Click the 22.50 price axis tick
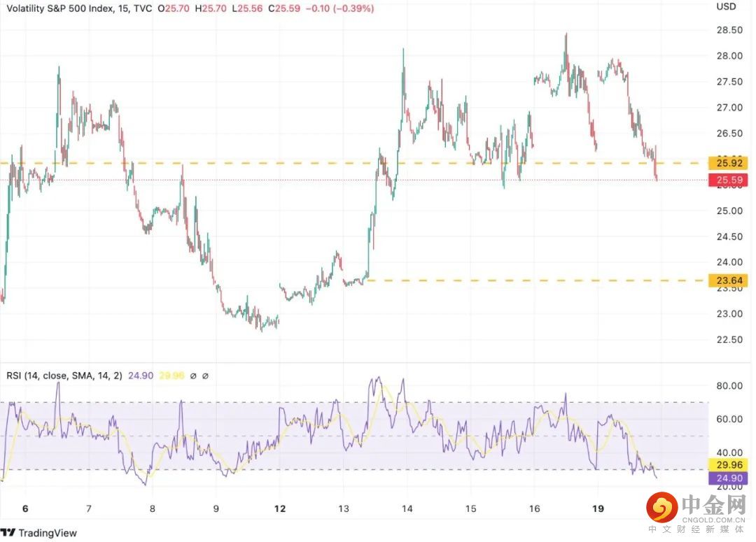The height and width of the screenshot is (542, 756). coord(729,340)
